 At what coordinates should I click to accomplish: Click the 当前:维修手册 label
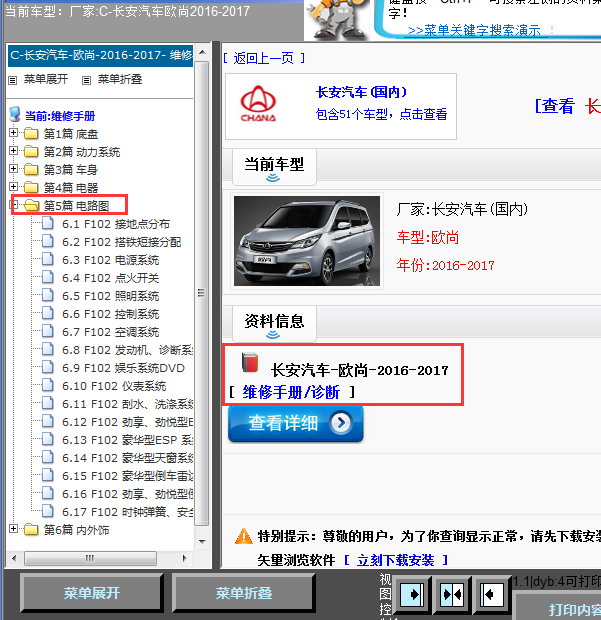click(x=60, y=116)
